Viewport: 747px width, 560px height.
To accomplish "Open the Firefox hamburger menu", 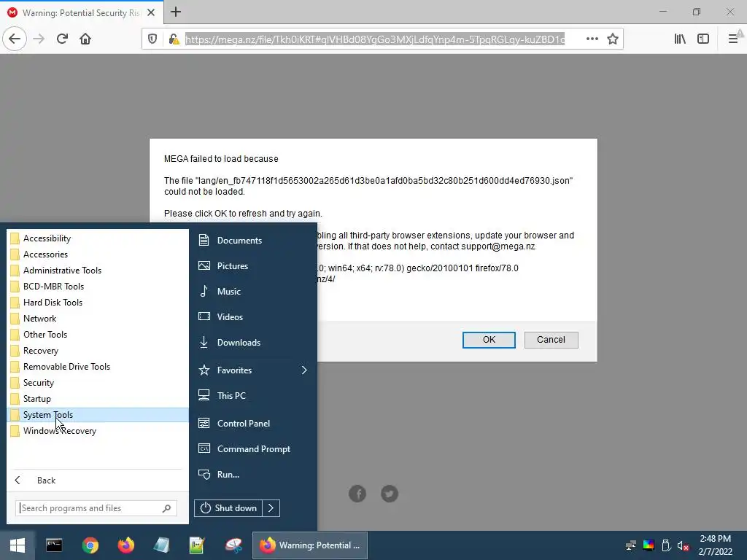I will (733, 39).
